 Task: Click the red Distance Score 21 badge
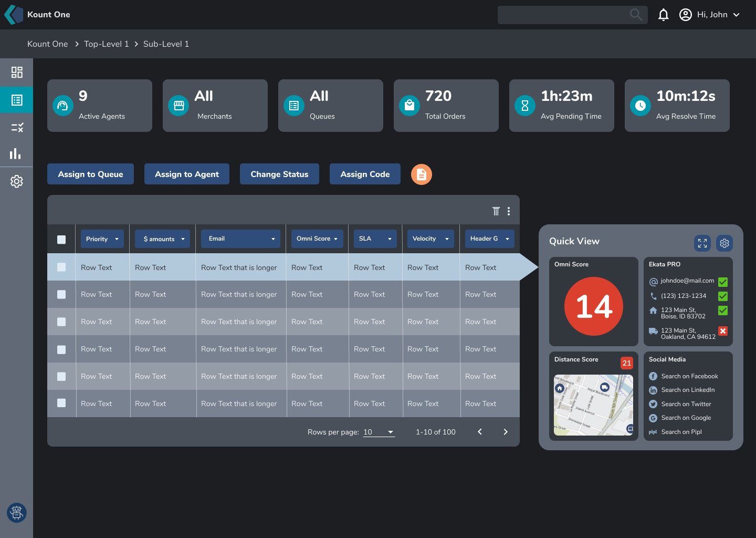tap(627, 363)
